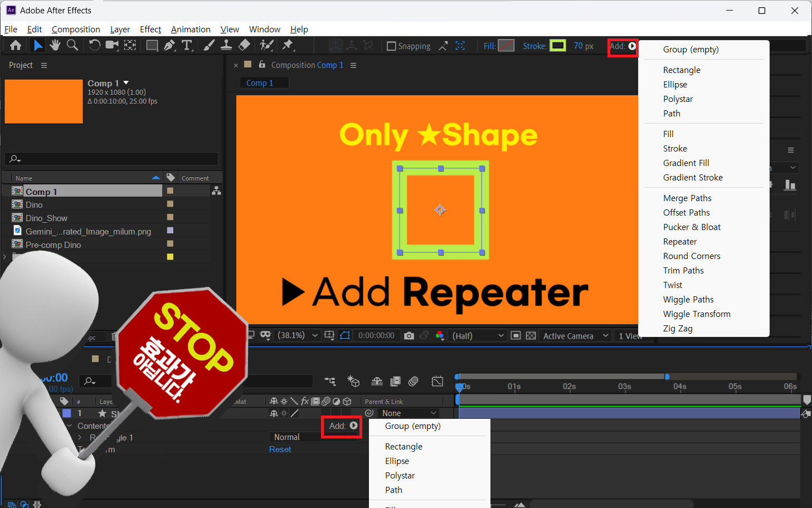Select the Pan Behind anchor point tool

pyautogui.click(x=130, y=46)
